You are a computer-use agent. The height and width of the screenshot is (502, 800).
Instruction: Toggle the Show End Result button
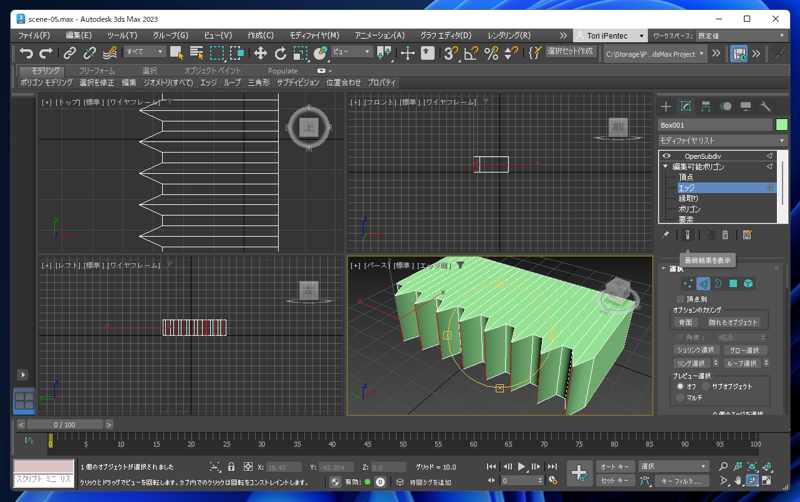click(x=687, y=235)
